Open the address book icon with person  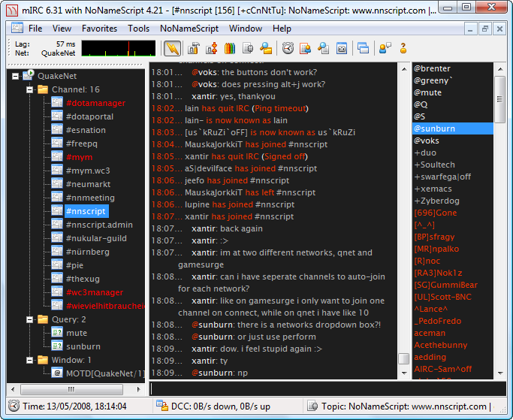click(305, 48)
